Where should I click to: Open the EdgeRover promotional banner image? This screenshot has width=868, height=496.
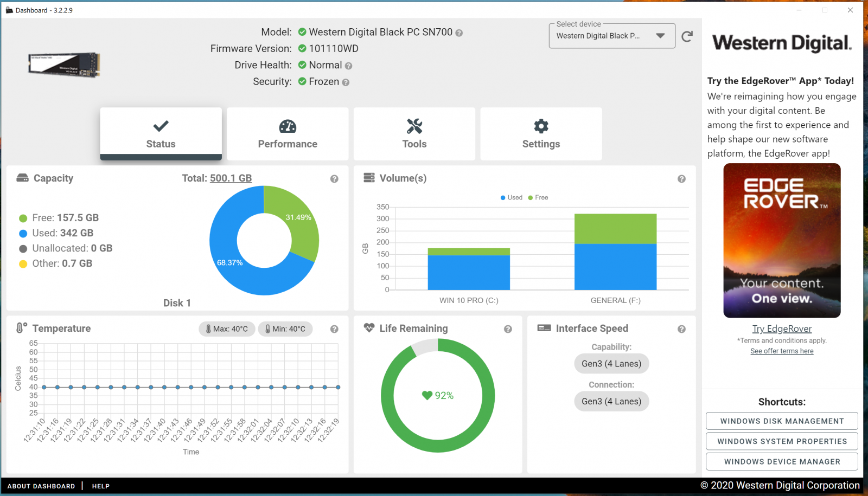tap(782, 241)
